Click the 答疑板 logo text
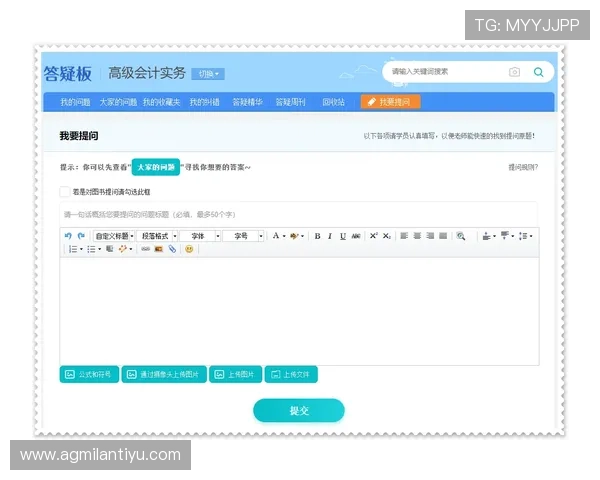 tap(68, 73)
